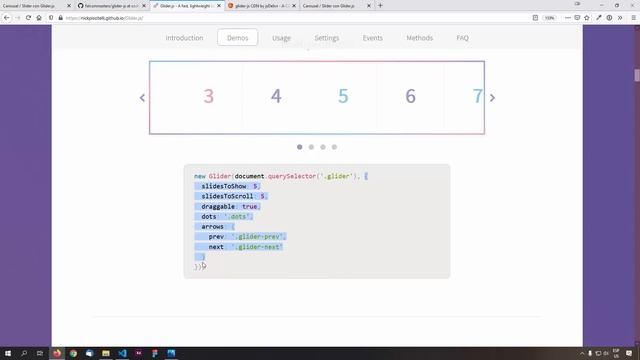Open the browser home page icon

pyautogui.click(x=39, y=18)
